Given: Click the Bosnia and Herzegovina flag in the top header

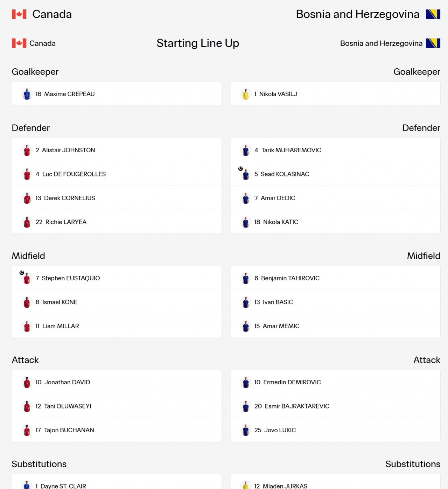Looking at the screenshot, I should (433, 14).
